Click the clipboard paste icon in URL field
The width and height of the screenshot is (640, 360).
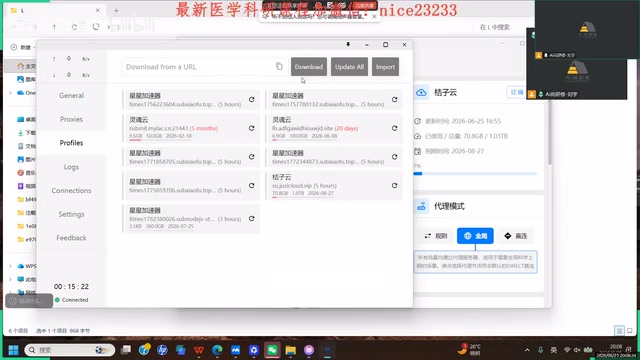coord(279,66)
